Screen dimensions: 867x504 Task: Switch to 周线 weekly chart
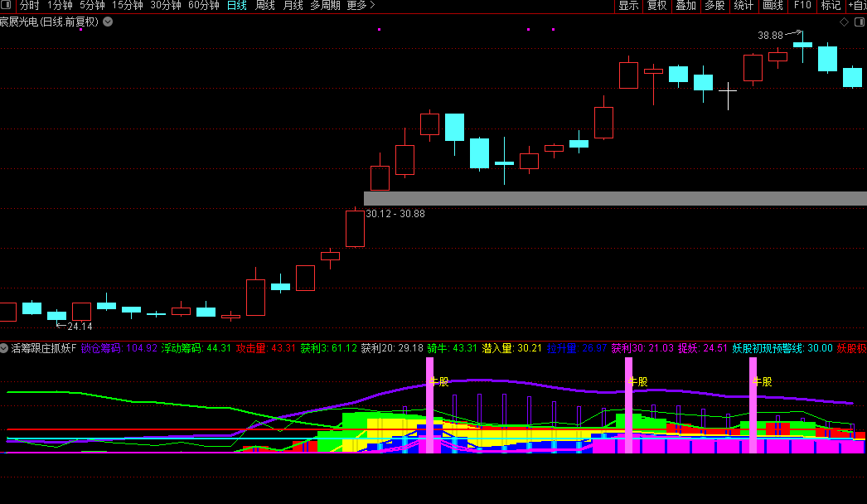265,6
